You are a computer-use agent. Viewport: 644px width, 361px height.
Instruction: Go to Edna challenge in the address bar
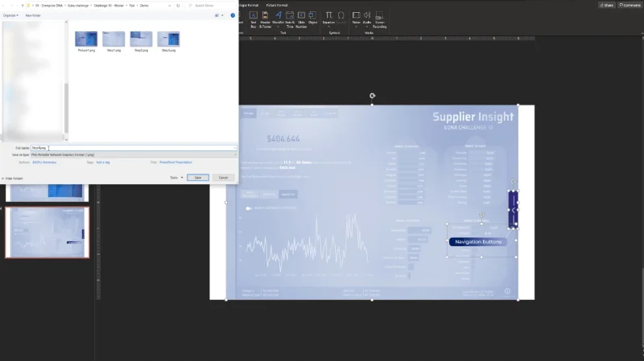78,6
